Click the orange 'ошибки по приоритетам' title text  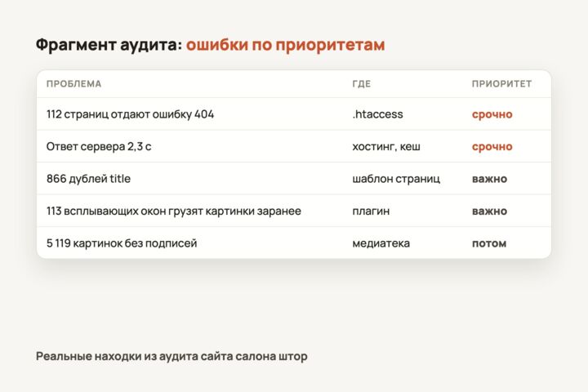coord(285,45)
